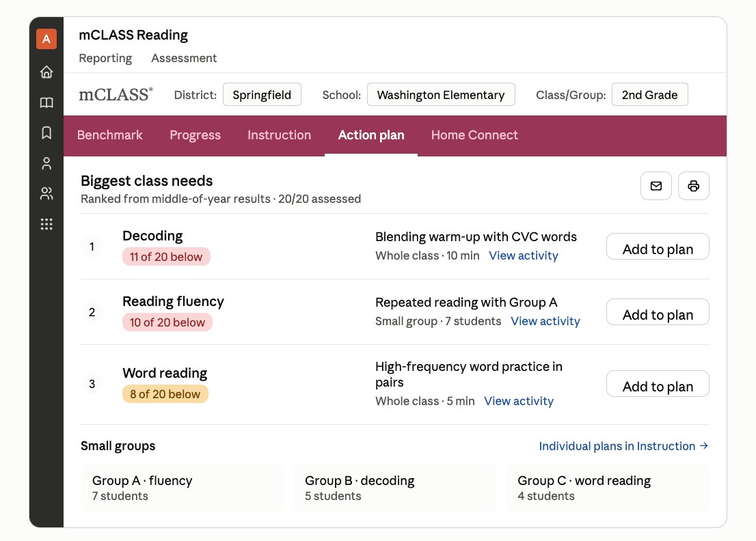Click 'Repeated reading with Group A' title
The image size is (756, 541).
click(x=466, y=303)
